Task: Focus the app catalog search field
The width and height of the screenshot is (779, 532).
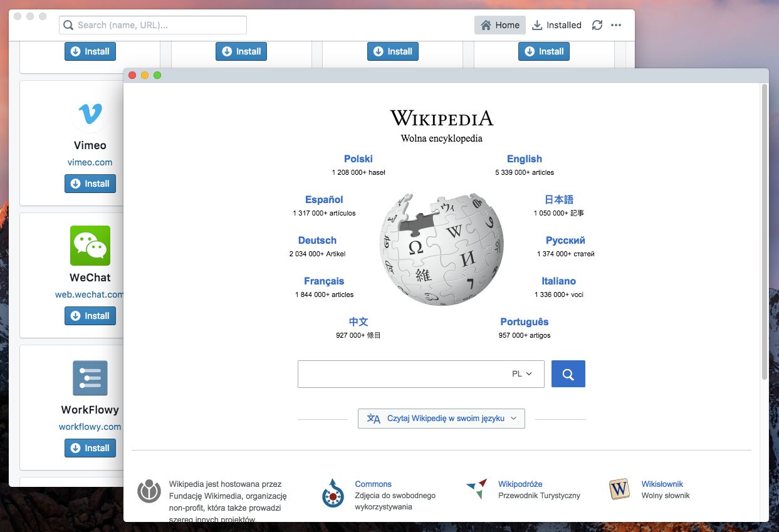Action: tap(153, 25)
